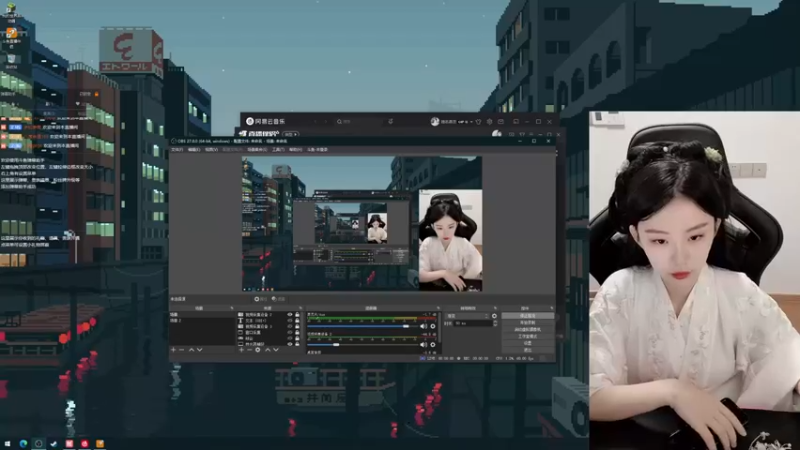Mute the second mixer channel speaker icon
This screenshot has height=450, width=800.
click(x=423, y=344)
